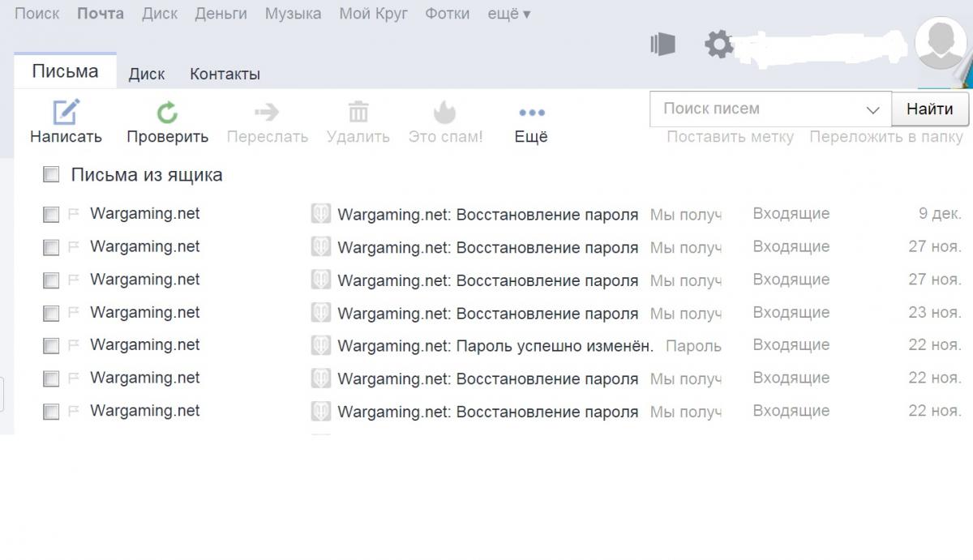Check the box of the 23 ноя. letter
Image resolution: width=973 pixels, height=560 pixels.
coord(51,313)
